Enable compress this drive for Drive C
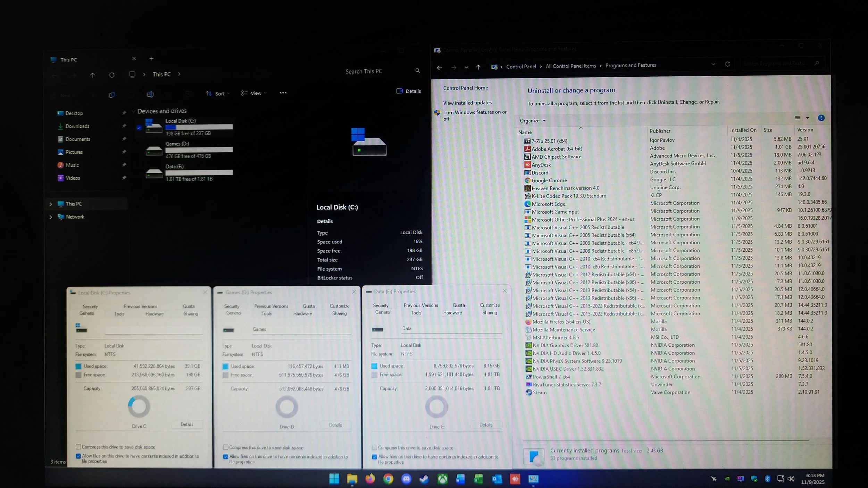This screenshot has height=488, width=868. pos(78,447)
